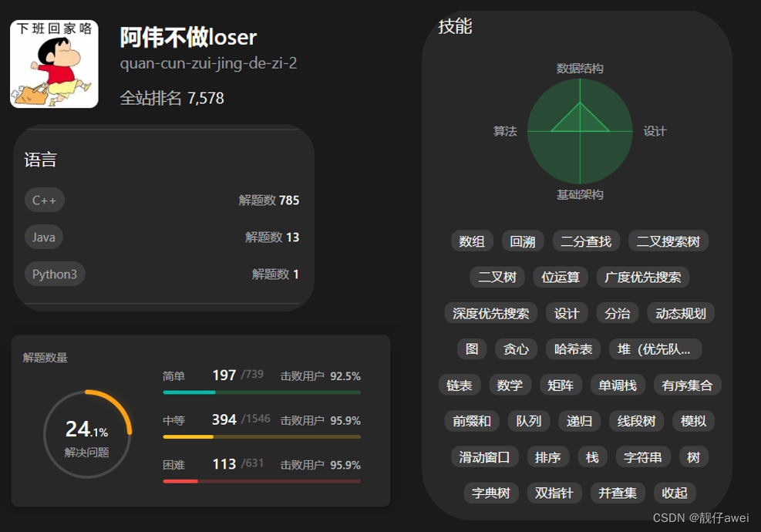Select the 栈 skill tag
The width and height of the screenshot is (761, 532).
pyautogui.click(x=593, y=456)
